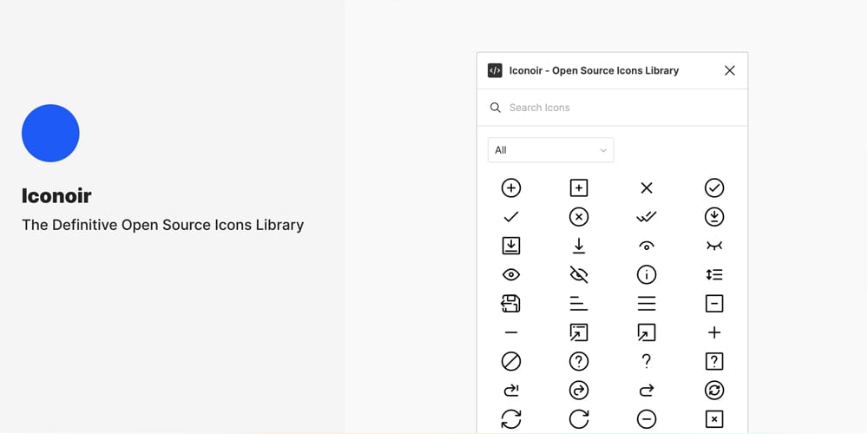Select the add-square plus icon
Screen dimensions: 868x434
(579, 187)
